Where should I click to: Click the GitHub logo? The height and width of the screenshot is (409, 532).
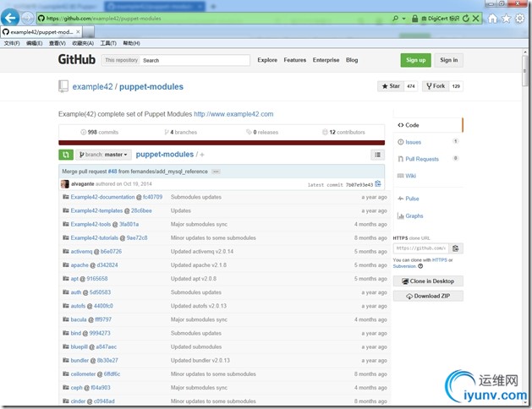pos(77,60)
